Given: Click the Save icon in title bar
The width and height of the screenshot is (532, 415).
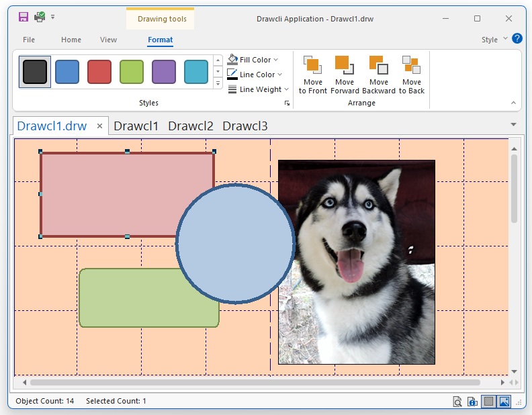Looking at the screenshot, I should (x=24, y=17).
